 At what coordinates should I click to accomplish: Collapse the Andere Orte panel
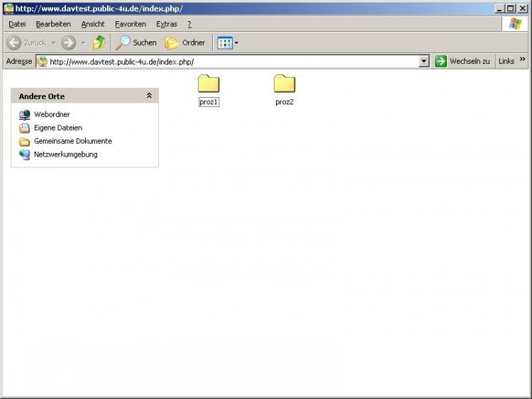coord(149,96)
